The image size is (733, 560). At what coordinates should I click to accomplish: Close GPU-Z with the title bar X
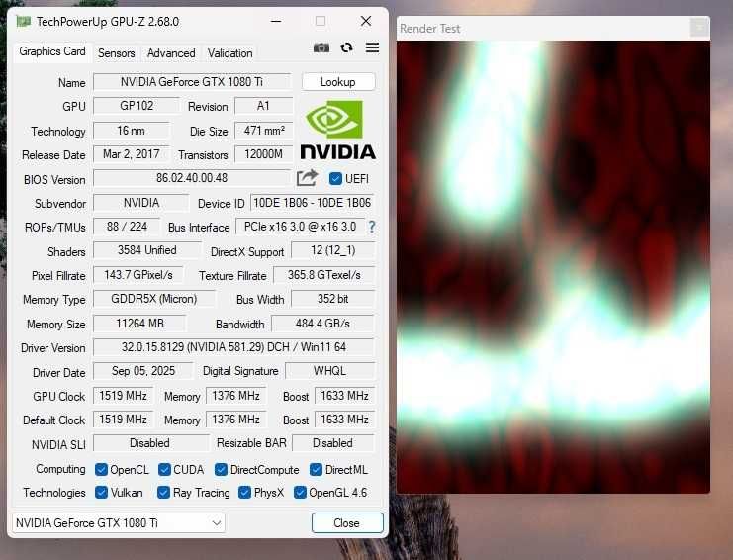click(366, 21)
